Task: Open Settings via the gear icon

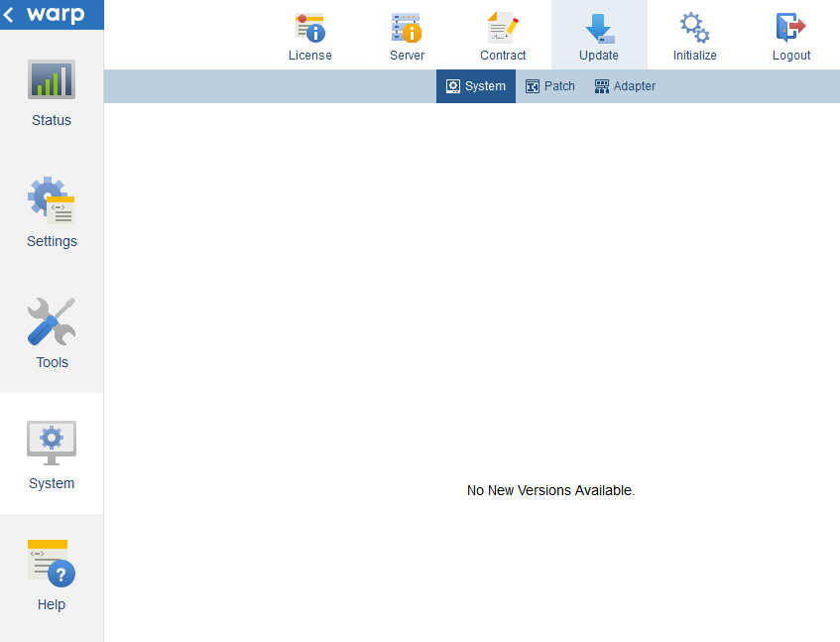Action: pos(52,200)
